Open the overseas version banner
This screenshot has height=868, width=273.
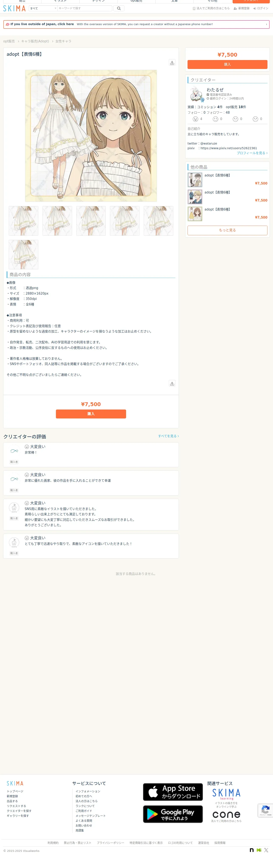[x=136, y=24]
